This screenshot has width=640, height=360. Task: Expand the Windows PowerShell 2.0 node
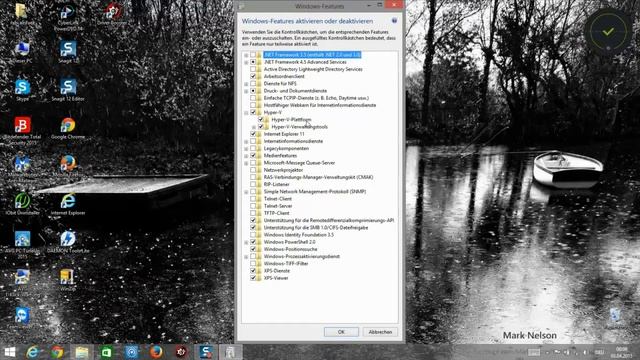tap(246, 242)
